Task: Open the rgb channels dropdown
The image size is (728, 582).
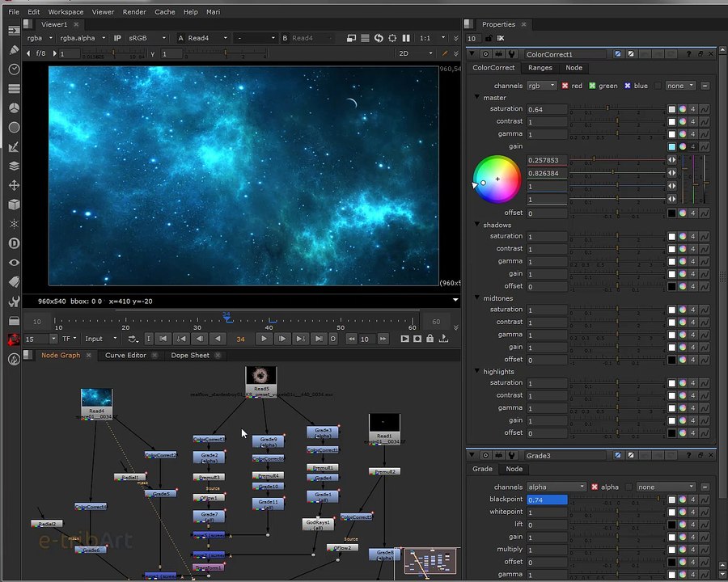Action: [x=541, y=86]
